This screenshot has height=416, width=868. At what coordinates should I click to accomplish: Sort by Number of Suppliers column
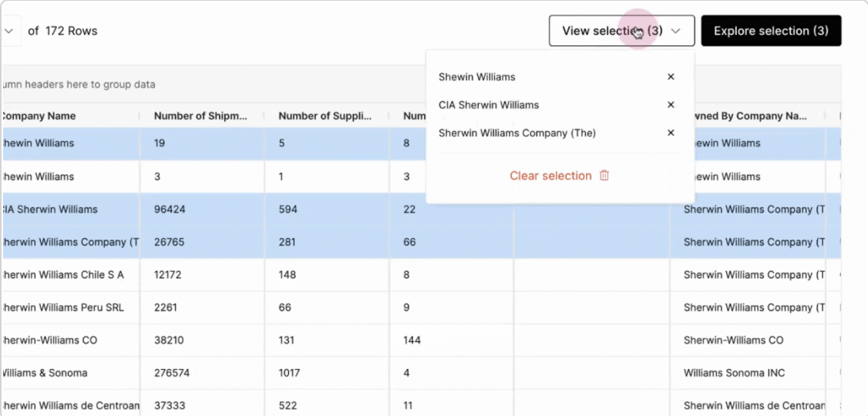point(325,116)
